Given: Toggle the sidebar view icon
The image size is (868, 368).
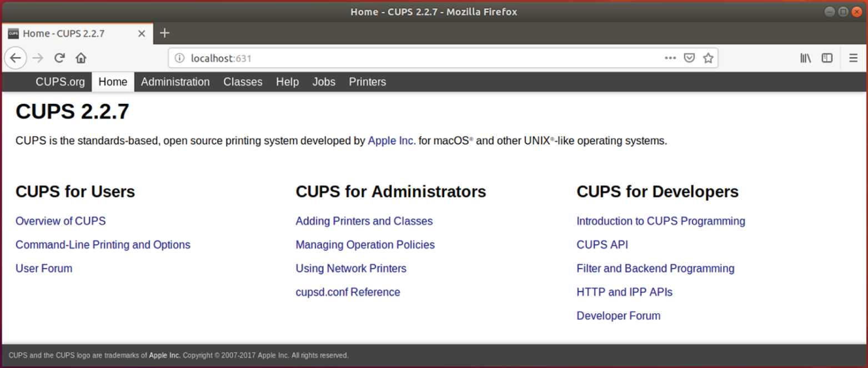Looking at the screenshot, I should coord(827,58).
